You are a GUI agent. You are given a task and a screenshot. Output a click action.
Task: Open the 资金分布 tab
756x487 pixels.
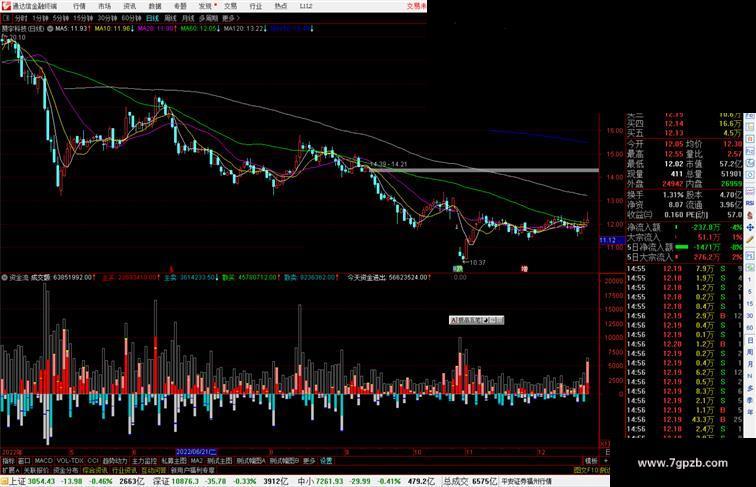pyautogui.click(x=66, y=470)
